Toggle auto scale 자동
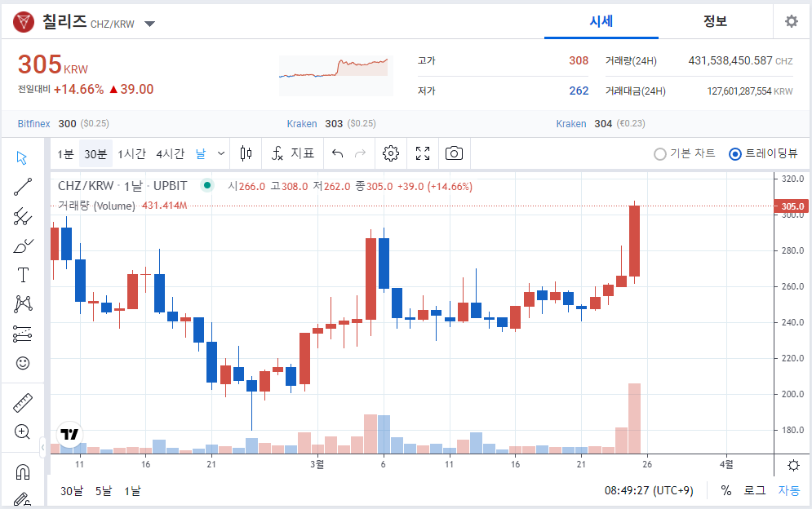 coord(788,490)
